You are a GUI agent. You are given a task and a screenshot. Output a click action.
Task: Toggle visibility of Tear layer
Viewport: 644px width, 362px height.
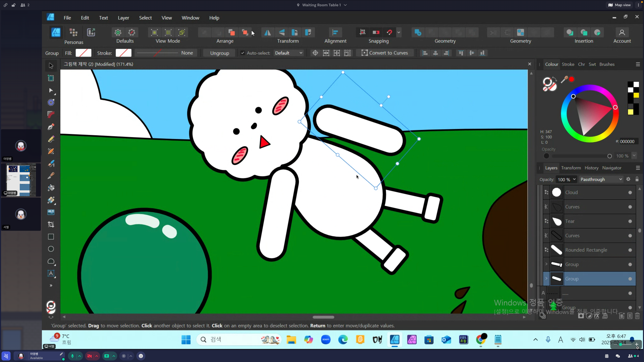pyautogui.click(x=630, y=221)
